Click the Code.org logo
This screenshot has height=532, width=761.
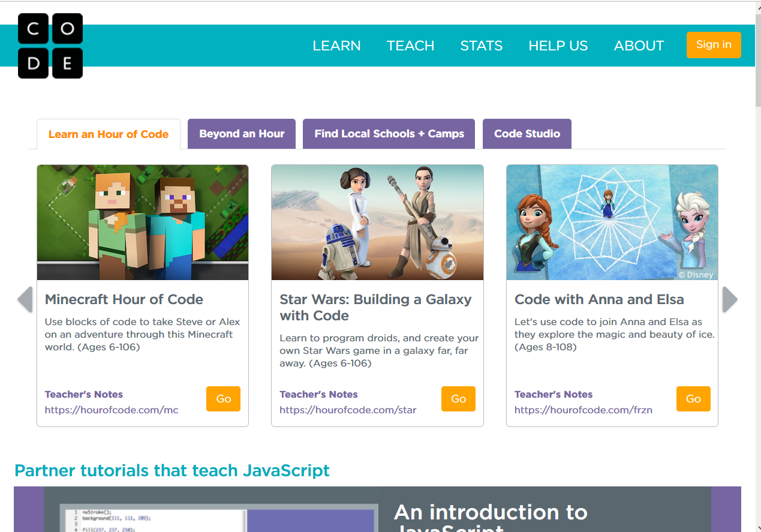[50, 46]
